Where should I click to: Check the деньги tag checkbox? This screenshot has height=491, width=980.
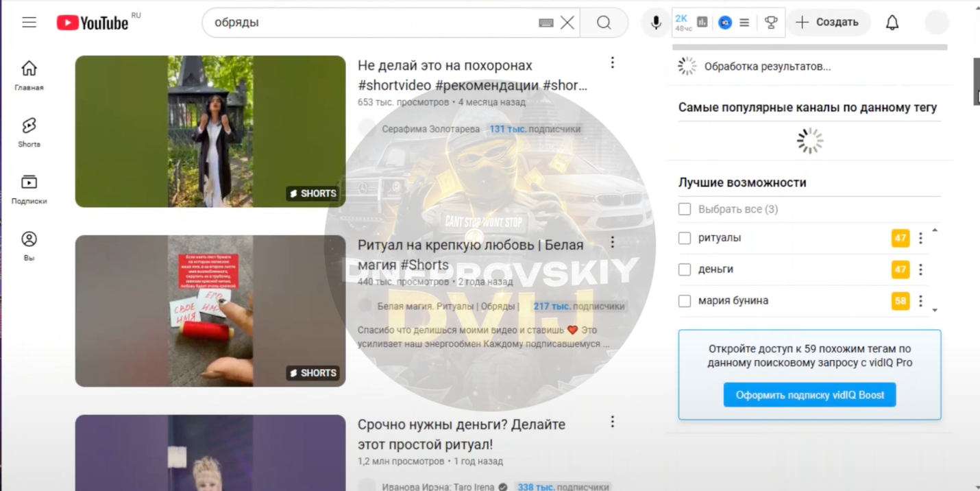pyautogui.click(x=685, y=270)
